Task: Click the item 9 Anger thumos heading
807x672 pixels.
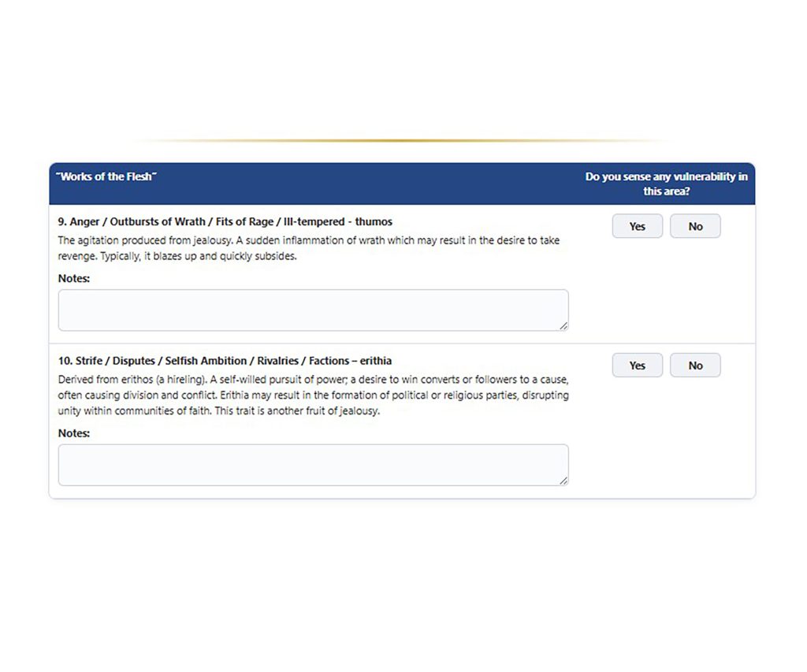Action: [x=225, y=222]
